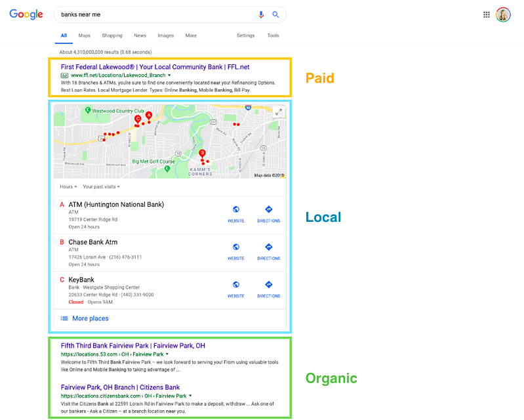Image resolution: width=524 pixels, height=420 pixels.
Task: Submit search with the magnifying glass icon
Action: [275, 14]
